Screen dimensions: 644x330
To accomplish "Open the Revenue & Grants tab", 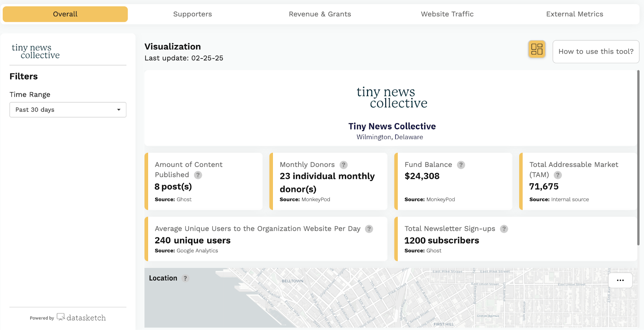I will (320, 14).
